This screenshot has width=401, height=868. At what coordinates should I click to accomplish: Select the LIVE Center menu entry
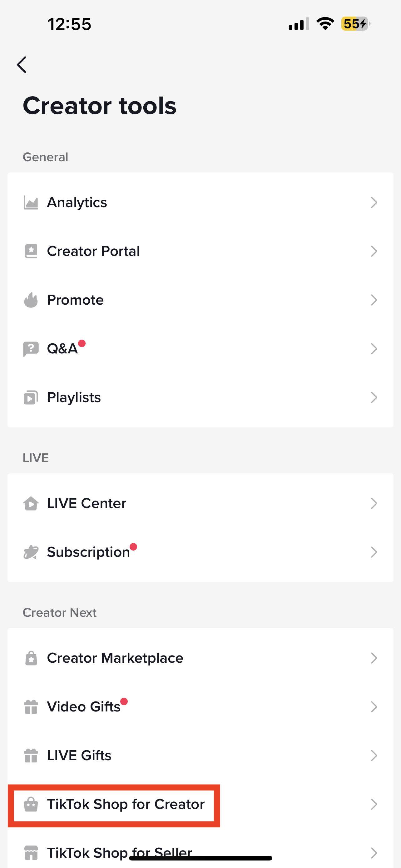[x=87, y=503]
